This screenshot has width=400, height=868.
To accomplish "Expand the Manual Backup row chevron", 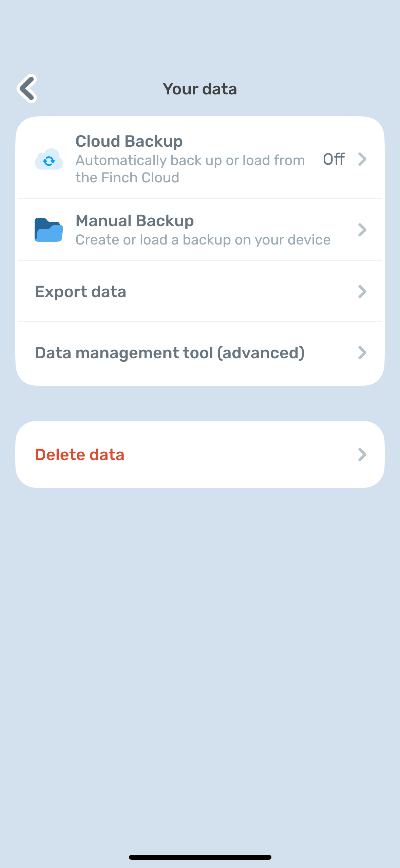I will 362,230.
